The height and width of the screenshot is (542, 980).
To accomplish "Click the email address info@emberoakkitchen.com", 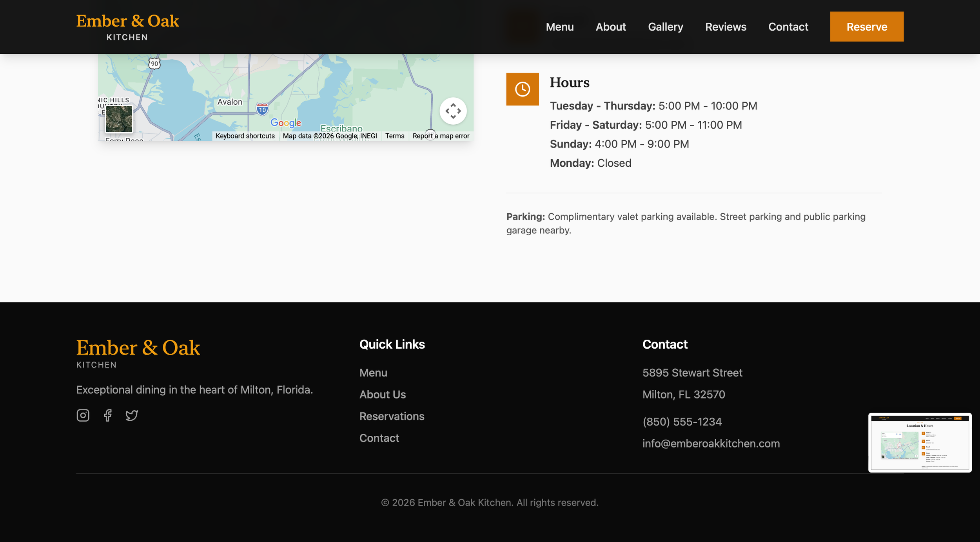I will (x=711, y=443).
